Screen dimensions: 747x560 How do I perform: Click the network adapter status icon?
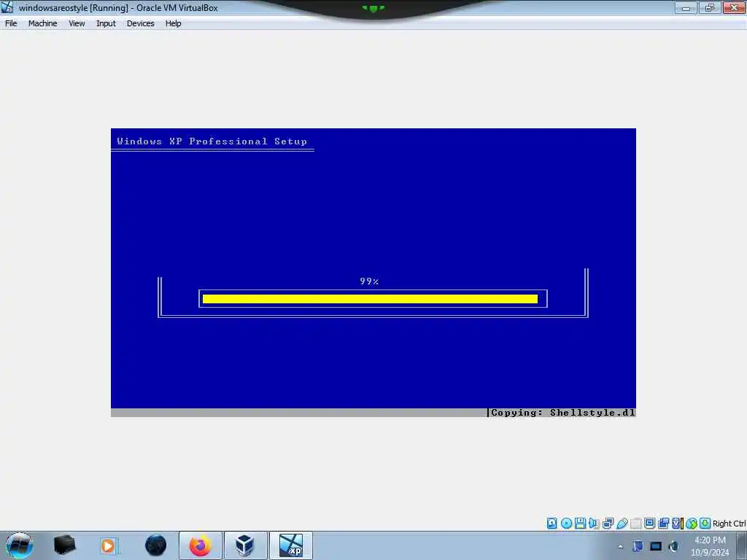click(608, 524)
